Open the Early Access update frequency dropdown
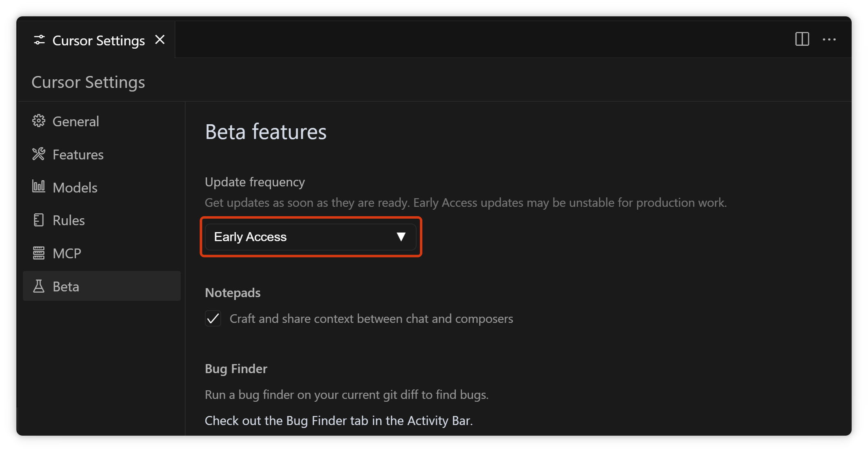The width and height of the screenshot is (868, 452). click(303, 237)
